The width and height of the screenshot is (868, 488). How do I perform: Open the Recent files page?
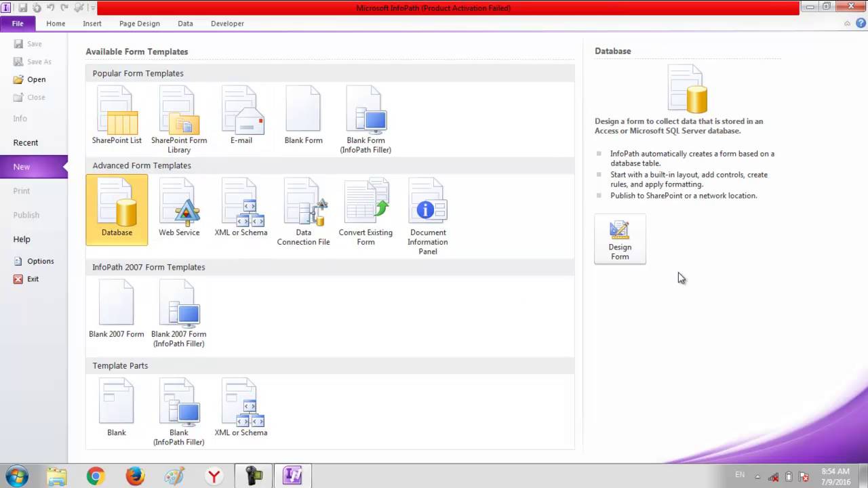coord(26,142)
